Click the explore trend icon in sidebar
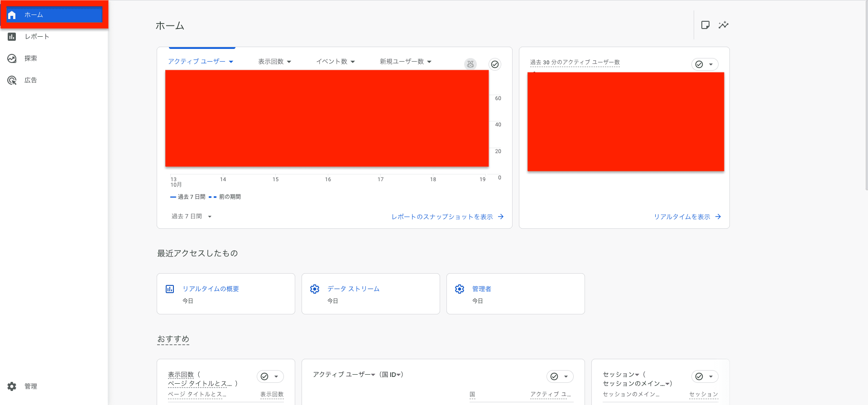Viewport: 868px width, 405px height. coord(12,58)
